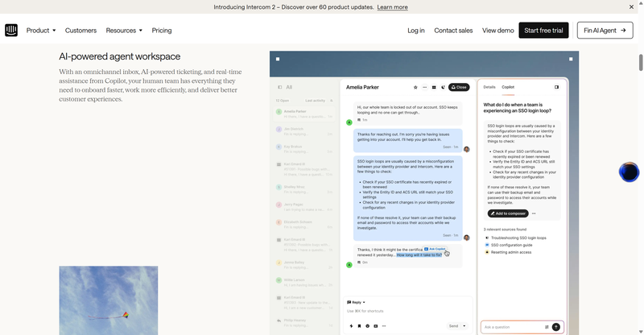
Task: Toggle the side panel collapse icon
Action: tap(556, 87)
